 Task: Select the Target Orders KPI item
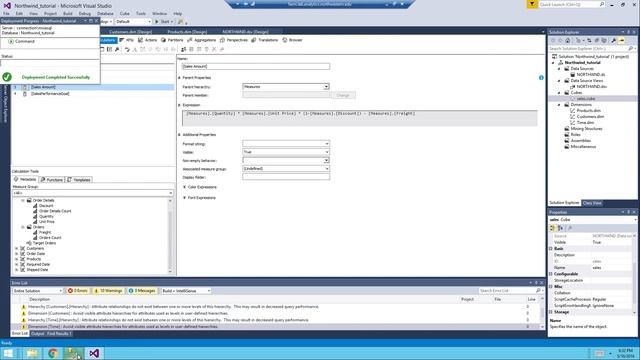(x=44, y=243)
